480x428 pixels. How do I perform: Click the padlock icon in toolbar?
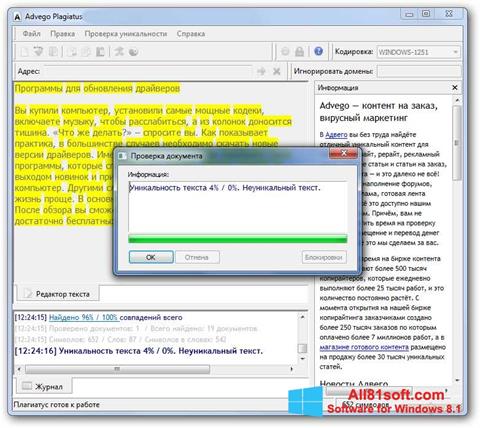300,51
